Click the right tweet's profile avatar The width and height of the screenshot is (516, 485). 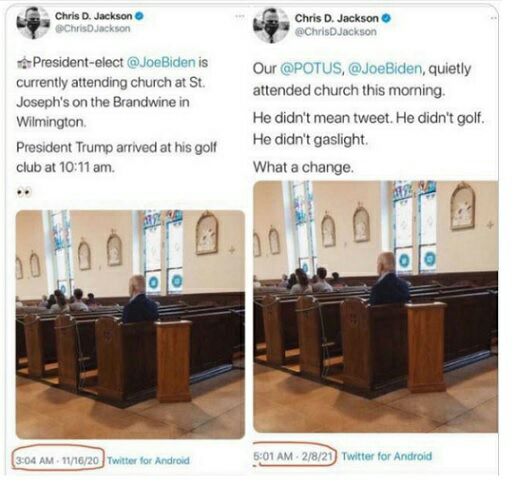[271, 26]
